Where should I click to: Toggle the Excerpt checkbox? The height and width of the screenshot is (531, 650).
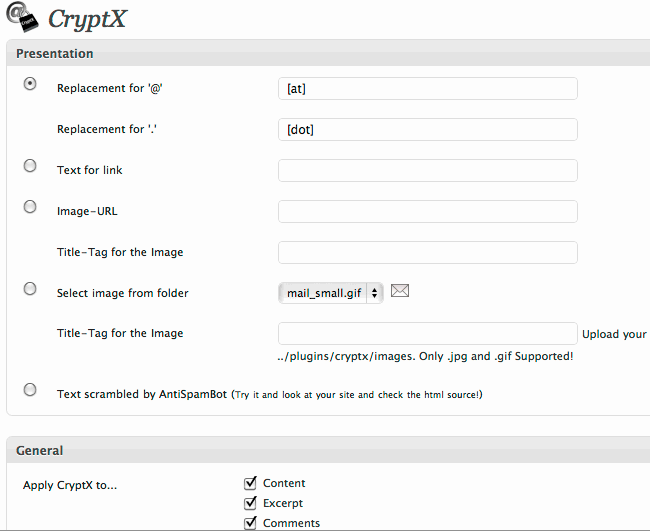coord(250,502)
